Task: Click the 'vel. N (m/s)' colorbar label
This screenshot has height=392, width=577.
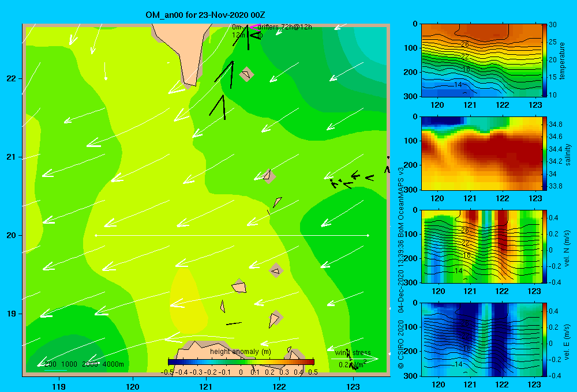Action: tap(567, 248)
